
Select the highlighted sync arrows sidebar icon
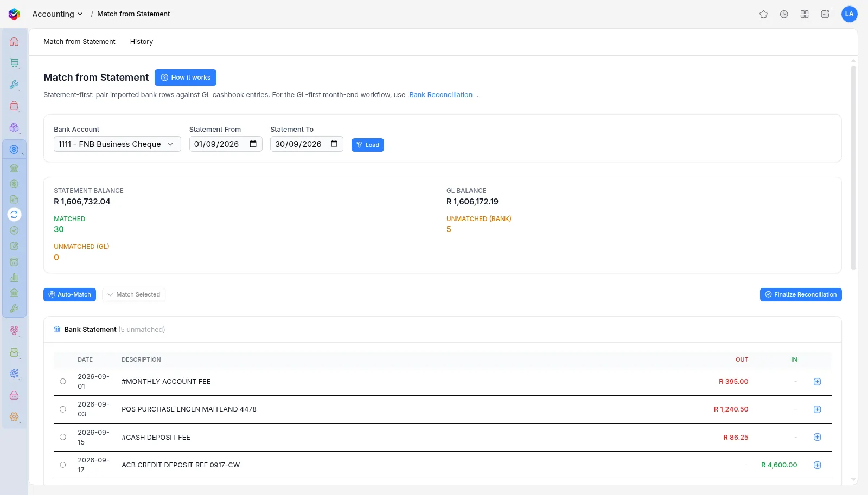(14, 215)
